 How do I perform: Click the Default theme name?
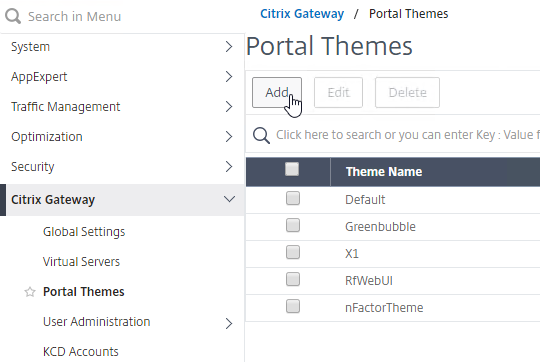tap(365, 200)
